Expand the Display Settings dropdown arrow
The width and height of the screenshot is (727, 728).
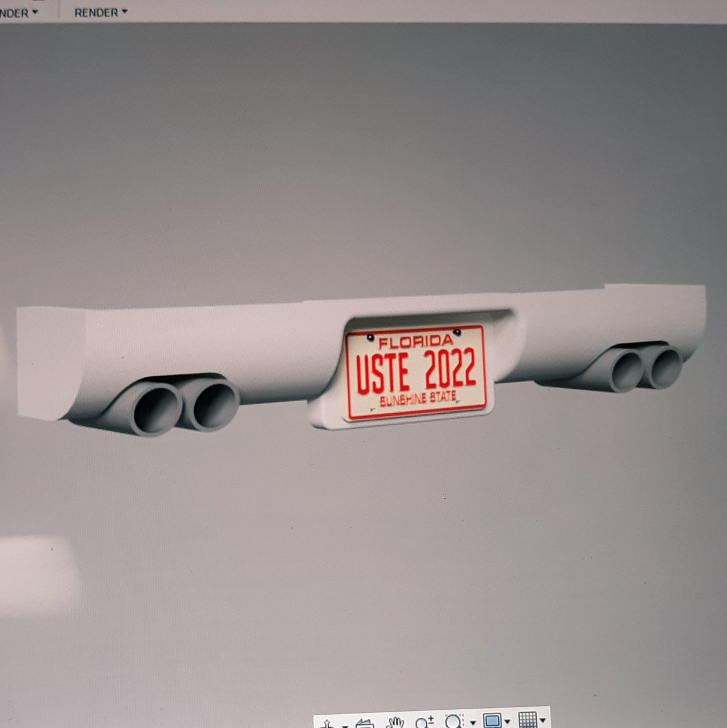(508, 722)
